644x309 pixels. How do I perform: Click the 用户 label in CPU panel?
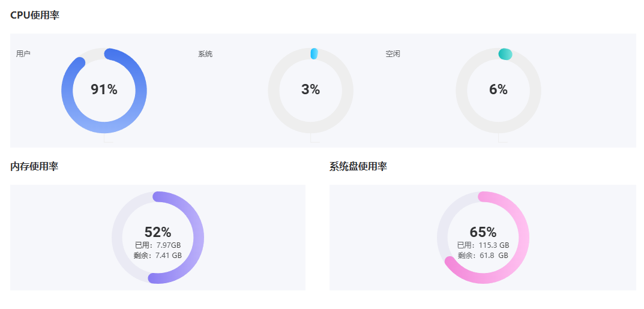[23, 54]
